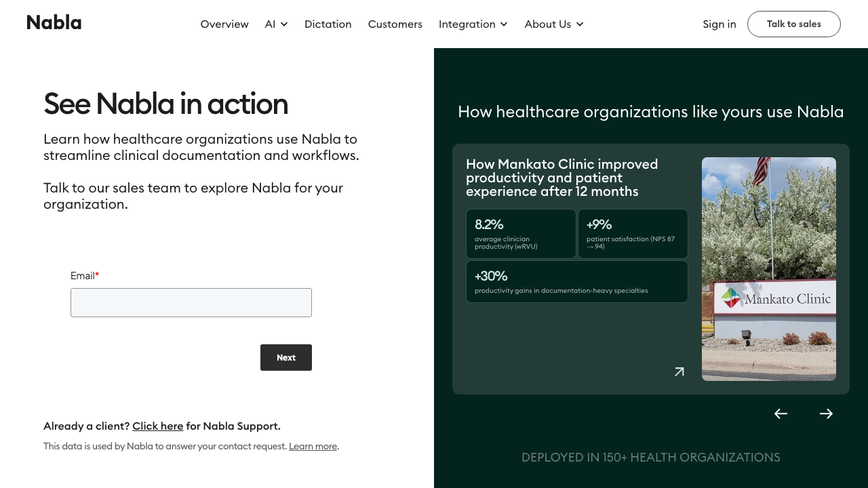868x488 pixels.
Task: Focus the Email input field
Action: 191,302
